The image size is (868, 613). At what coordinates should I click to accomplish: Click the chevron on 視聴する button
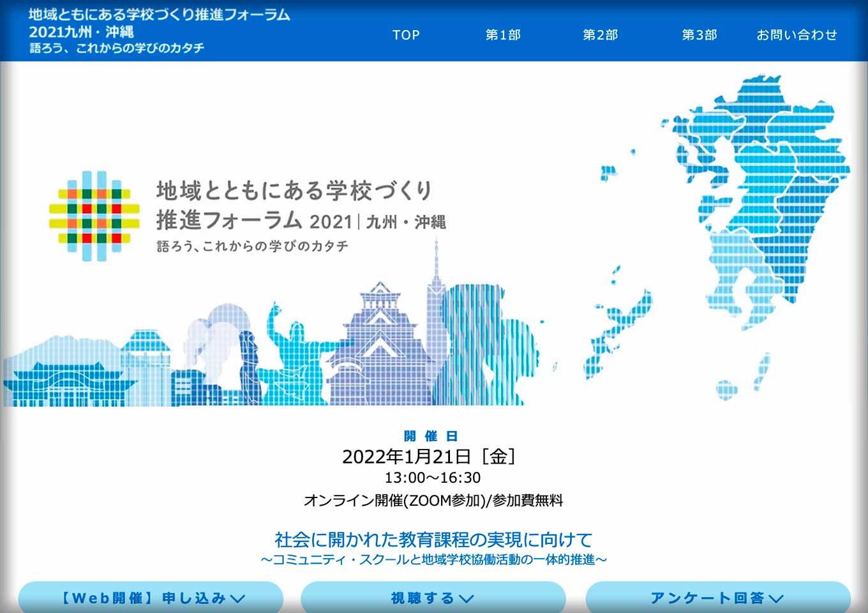click(x=467, y=599)
